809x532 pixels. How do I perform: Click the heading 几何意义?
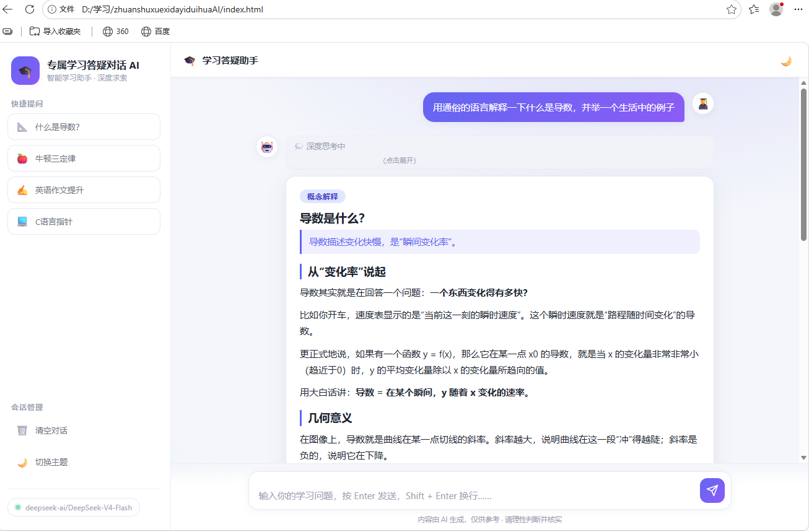coord(330,418)
